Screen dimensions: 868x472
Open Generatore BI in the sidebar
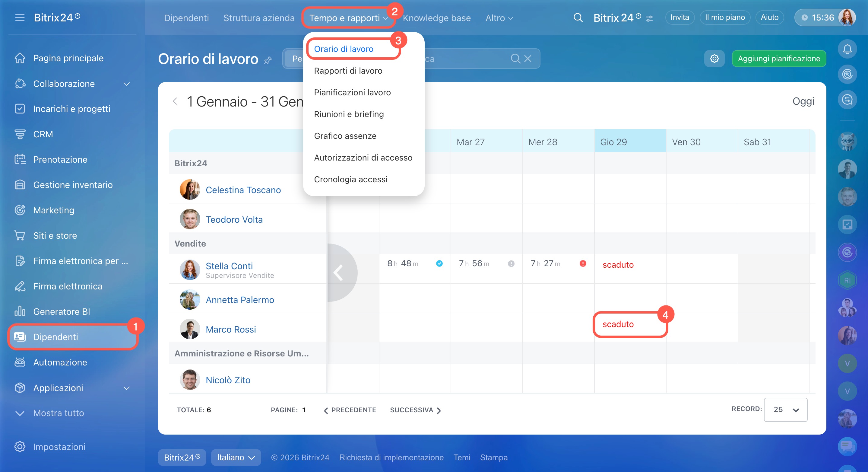tap(61, 311)
